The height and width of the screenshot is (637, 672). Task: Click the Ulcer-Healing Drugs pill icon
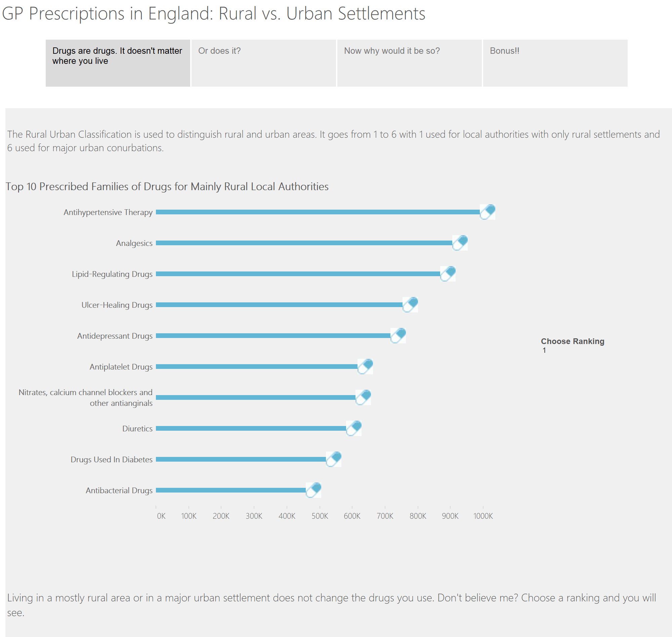coord(410,305)
